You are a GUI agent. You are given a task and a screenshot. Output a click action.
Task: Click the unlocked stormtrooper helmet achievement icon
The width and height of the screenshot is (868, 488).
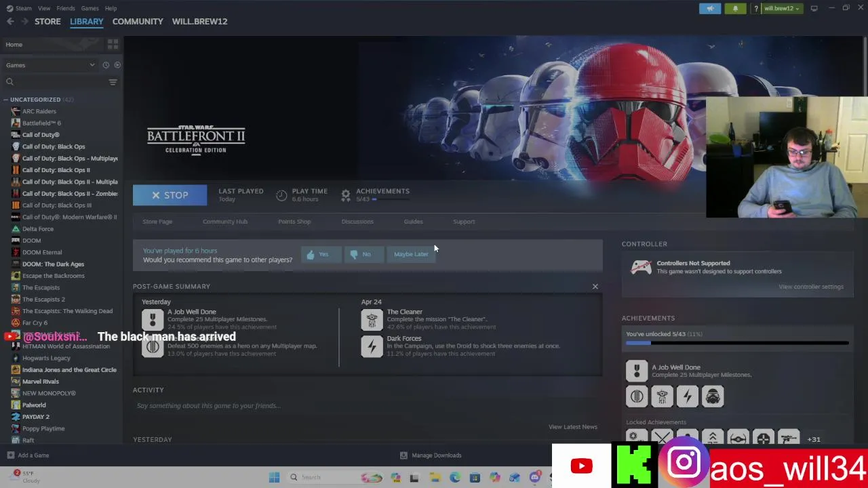coord(713,396)
